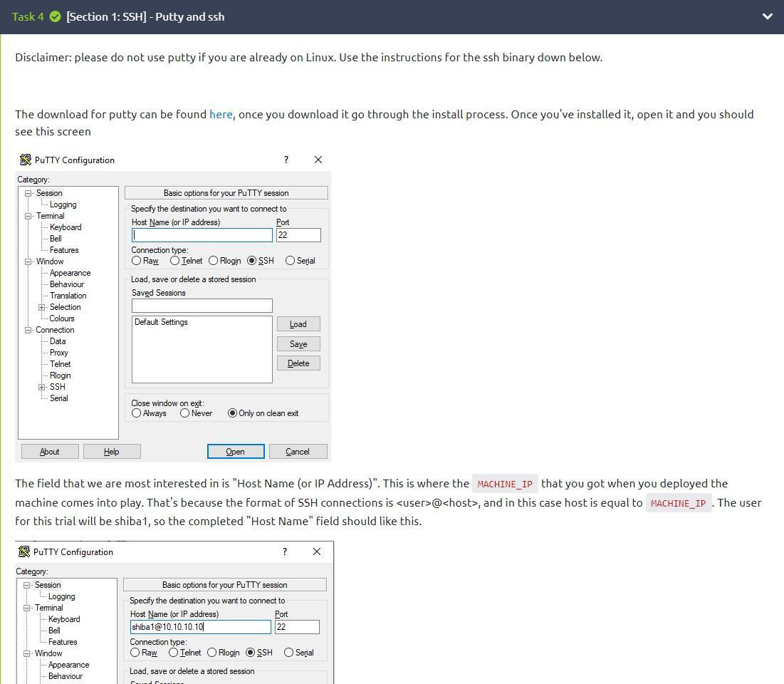
Task: Close the first PuTTY Configuration window with X
Action: tap(318, 160)
